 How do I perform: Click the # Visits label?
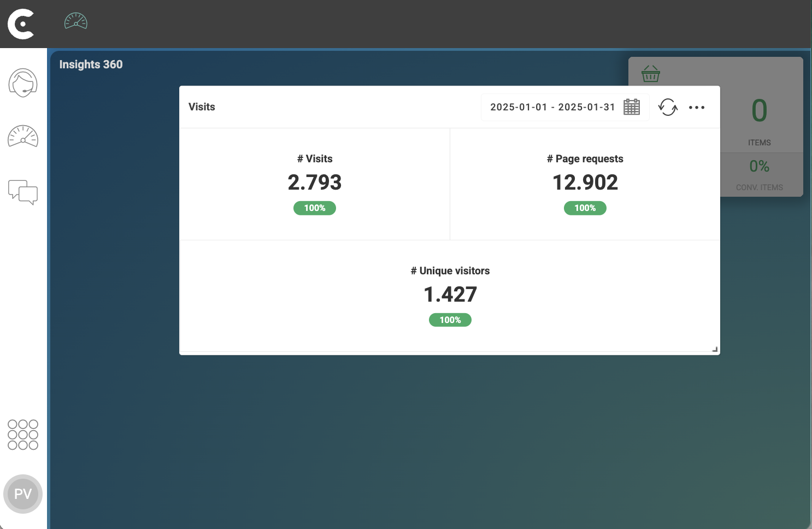tap(315, 159)
